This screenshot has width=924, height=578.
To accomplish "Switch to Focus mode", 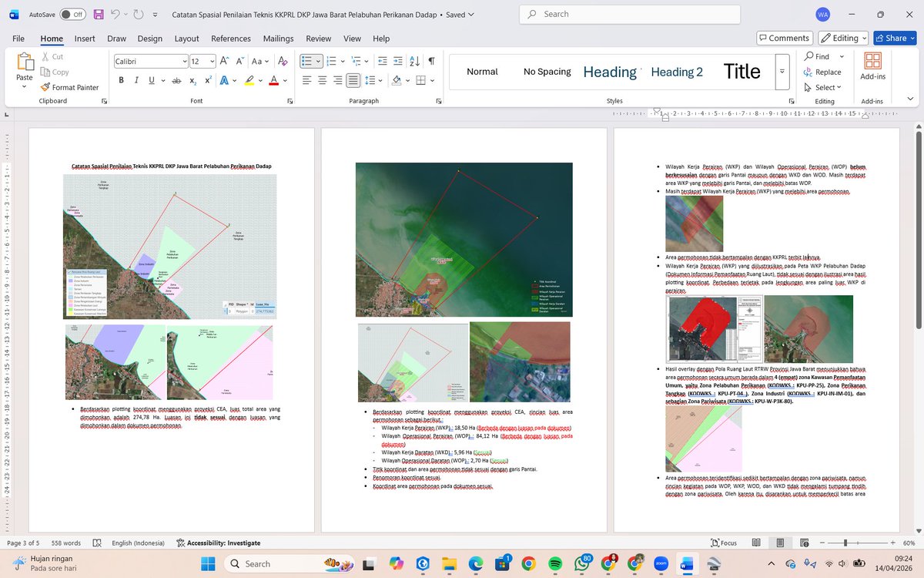I will (x=724, y=543).
